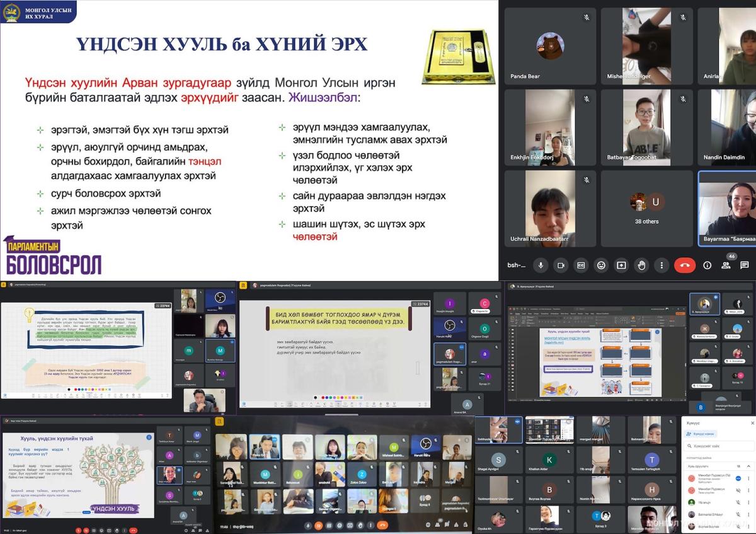Turn off the camera in the toolbar
Image resolution: width=756 pixels, height=534 pixels.
point(561,265)
